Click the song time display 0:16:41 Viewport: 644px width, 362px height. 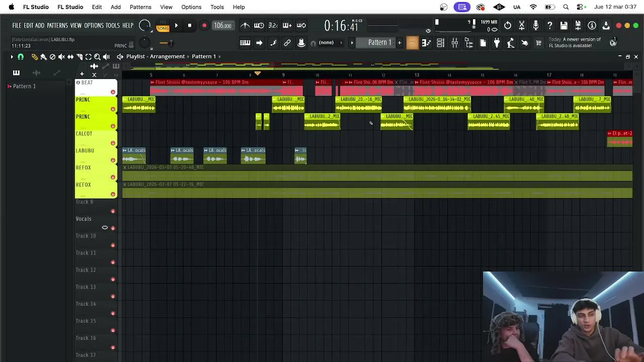click(x=342, y=26)
